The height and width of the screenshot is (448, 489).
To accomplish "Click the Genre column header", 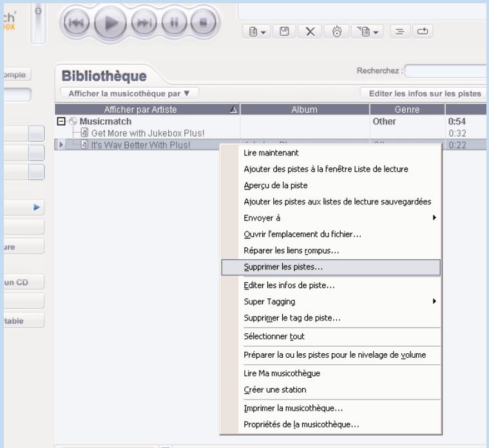I will (x=407, y=110).
